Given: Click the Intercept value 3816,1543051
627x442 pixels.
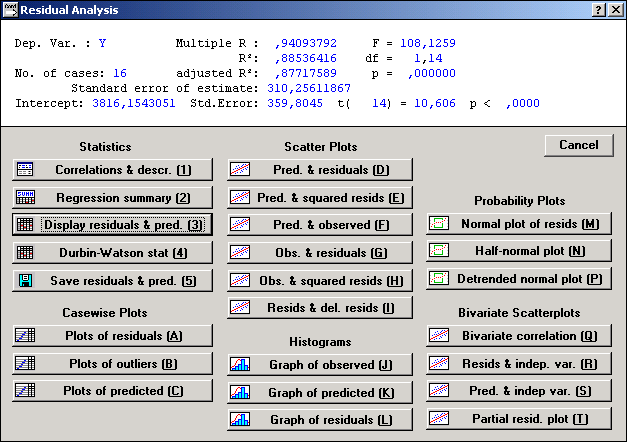Looking at the screenshot, I should point(134,103).
